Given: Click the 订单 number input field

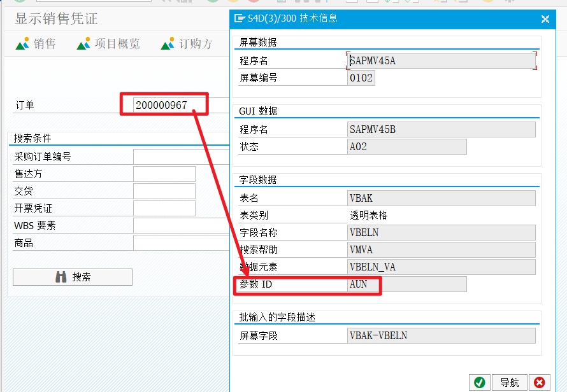Looking at the screenshot, I should coord(181,105).
